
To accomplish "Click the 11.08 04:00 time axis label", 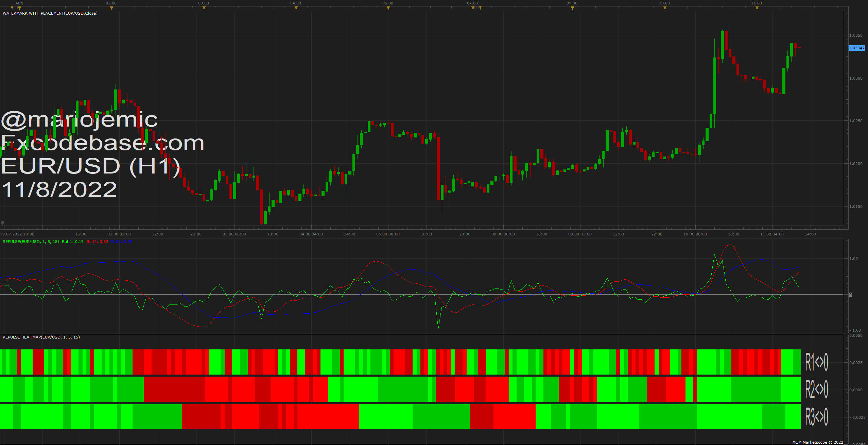I will (772, 234).
